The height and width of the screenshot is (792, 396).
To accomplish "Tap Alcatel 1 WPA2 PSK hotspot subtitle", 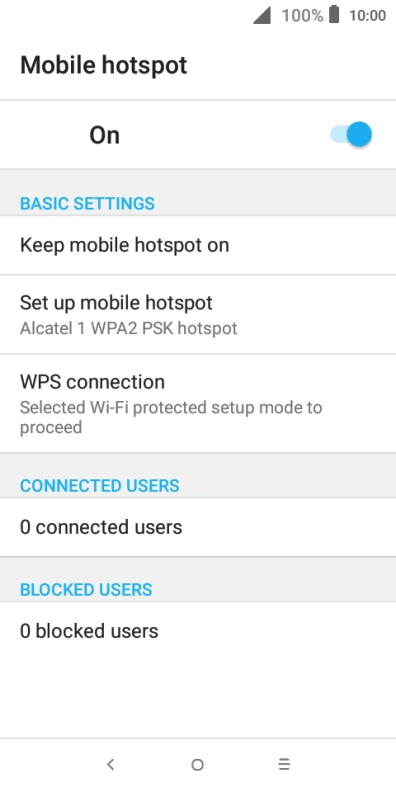I will 128,328.
